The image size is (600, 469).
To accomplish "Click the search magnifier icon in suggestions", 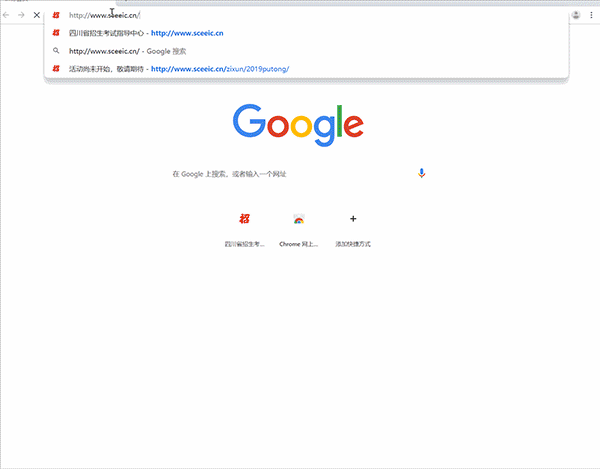I will pos(56,50).
